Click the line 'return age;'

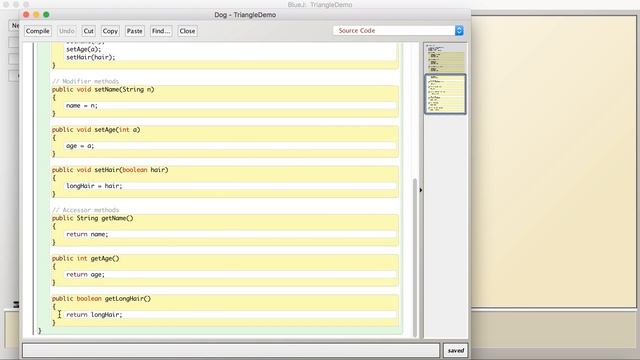coord(85,274)
